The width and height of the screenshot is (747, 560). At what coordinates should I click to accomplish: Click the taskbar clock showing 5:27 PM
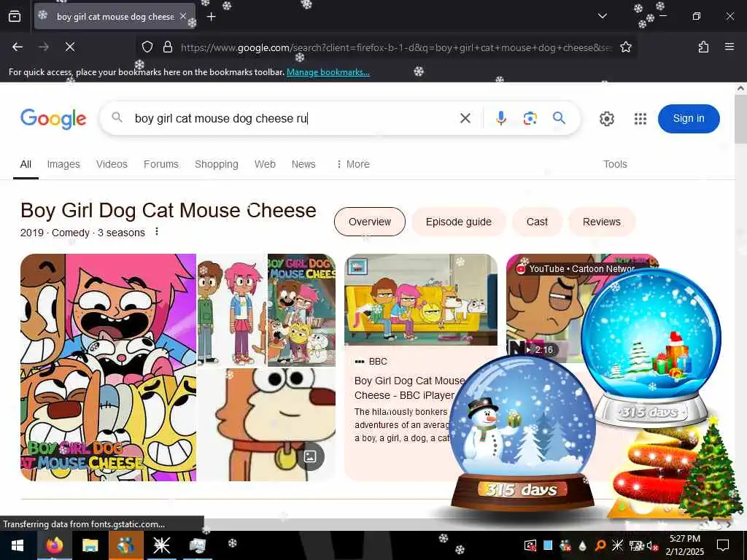(x=684, y=545)
